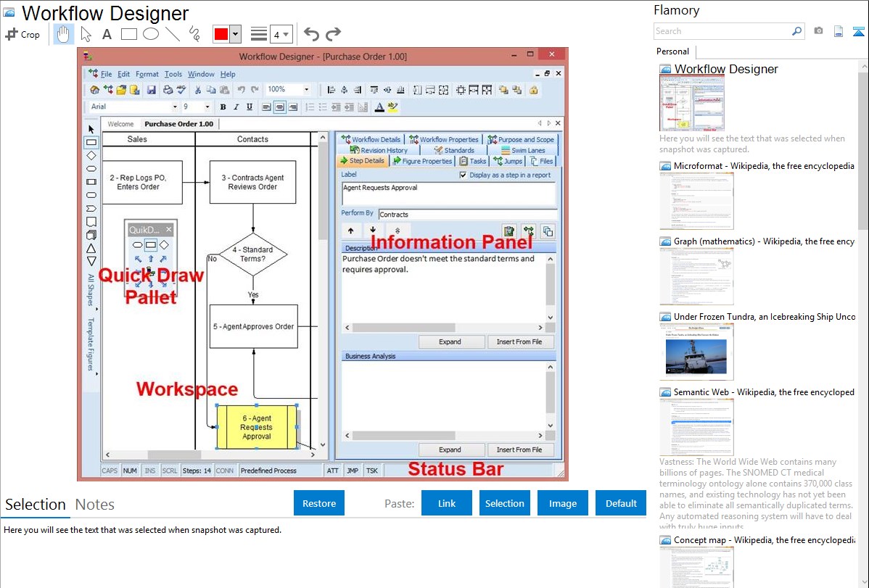Open the Under Frozen Tundra ship thumbnail
Viewport: 869px width, 588px height.
pyautogui.click(x=696, y=352)
